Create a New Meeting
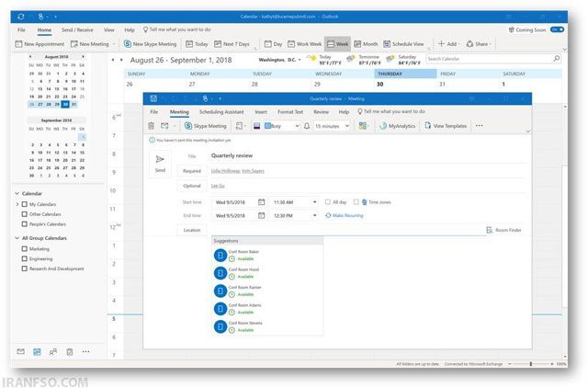This screenshot has width=588, height=388. pos(90,44)
